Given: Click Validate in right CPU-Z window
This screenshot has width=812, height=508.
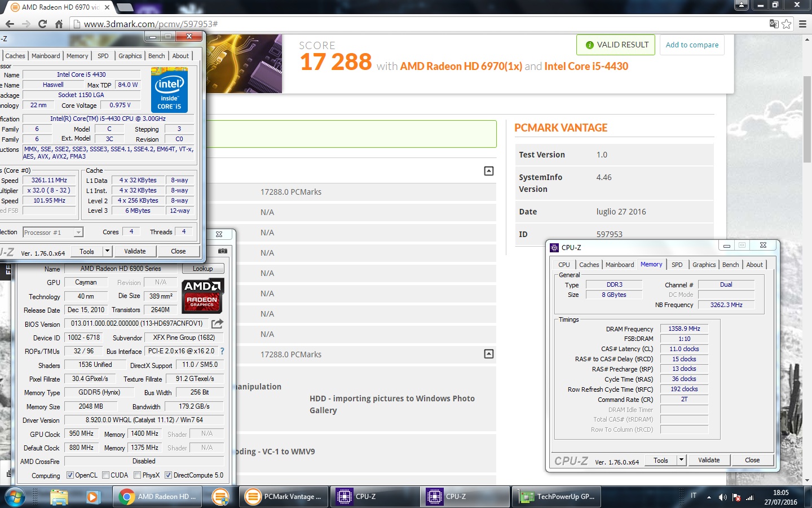Looking at the screenshot, I should 709,460.
